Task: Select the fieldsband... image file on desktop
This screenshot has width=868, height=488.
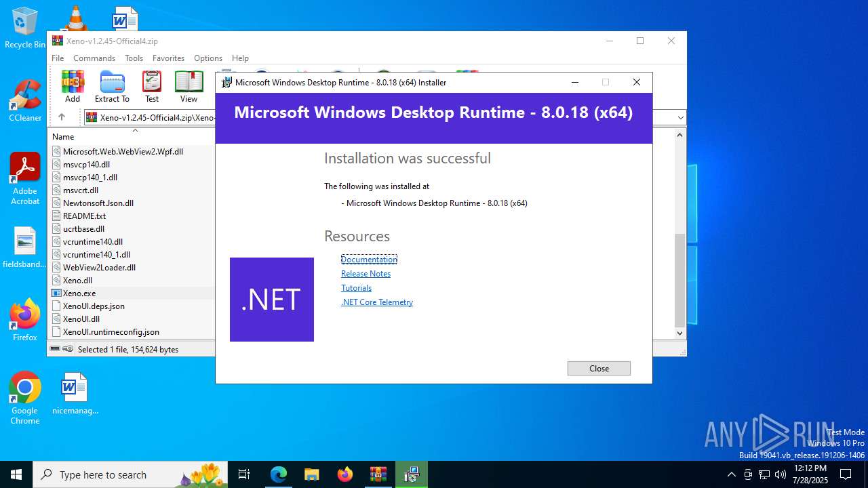Action: tap(25, 247)
